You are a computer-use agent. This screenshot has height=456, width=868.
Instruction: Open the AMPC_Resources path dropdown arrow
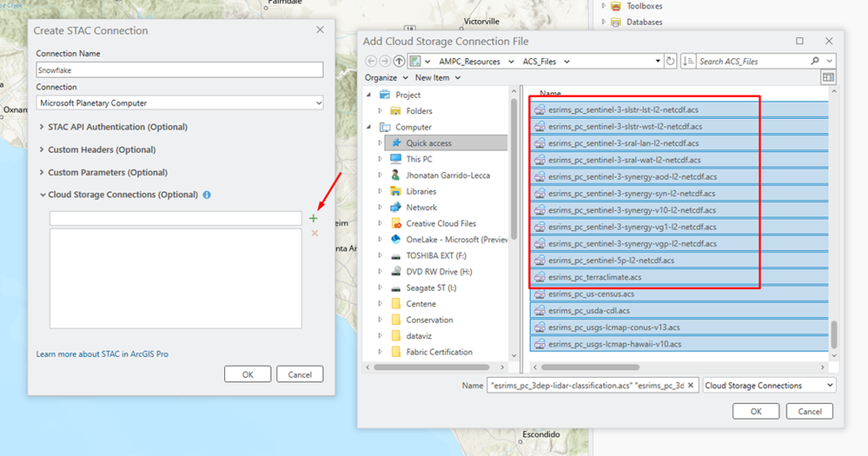(x=511, y=62)
